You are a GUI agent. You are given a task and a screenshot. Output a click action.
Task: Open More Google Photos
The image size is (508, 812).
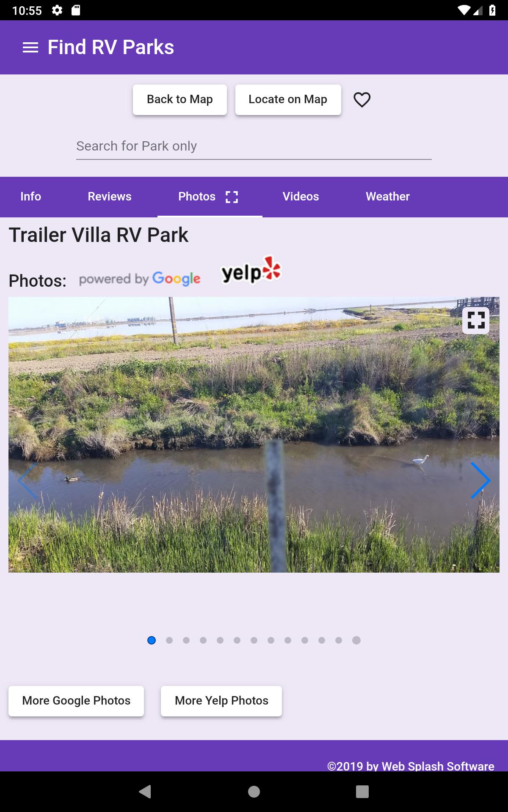click(76, 701)
